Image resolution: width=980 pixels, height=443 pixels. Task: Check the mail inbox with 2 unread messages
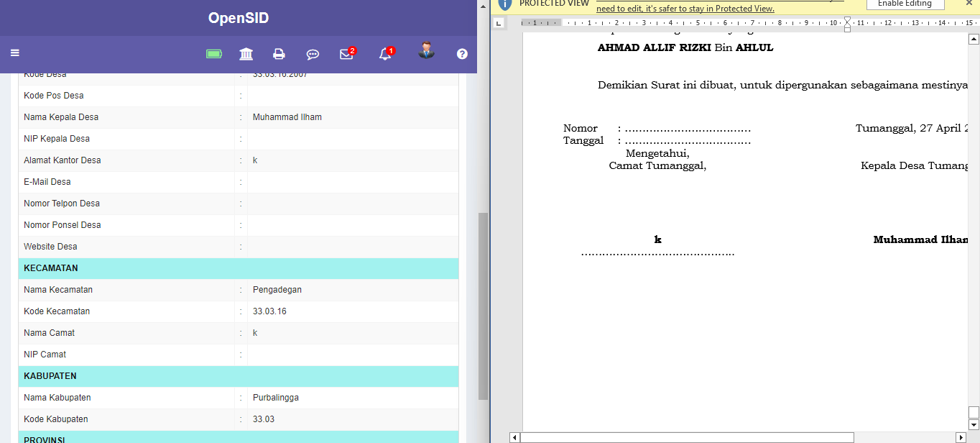point(346,53)
